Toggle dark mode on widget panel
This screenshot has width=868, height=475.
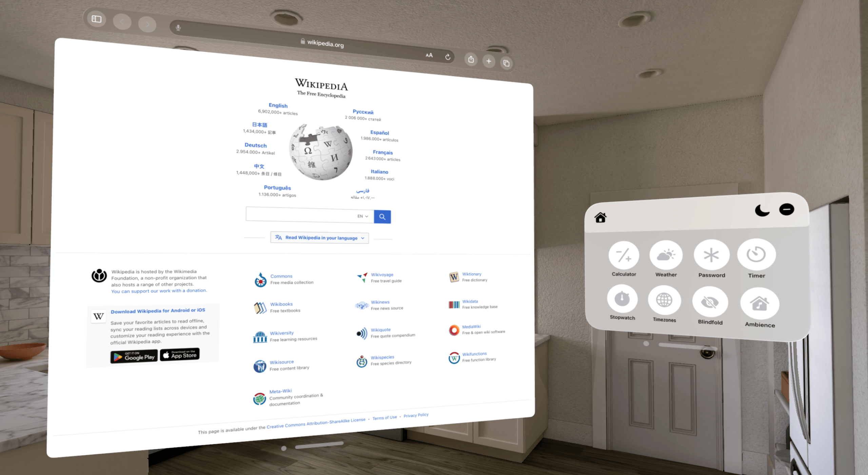click(x=762, y=210)
